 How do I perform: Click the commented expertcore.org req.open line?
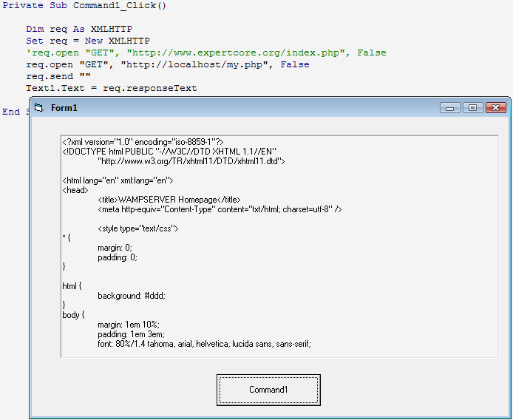pos(205,52)
